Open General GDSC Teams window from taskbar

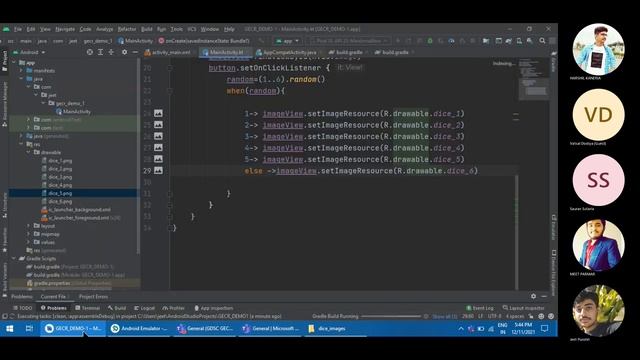(205, 328)
